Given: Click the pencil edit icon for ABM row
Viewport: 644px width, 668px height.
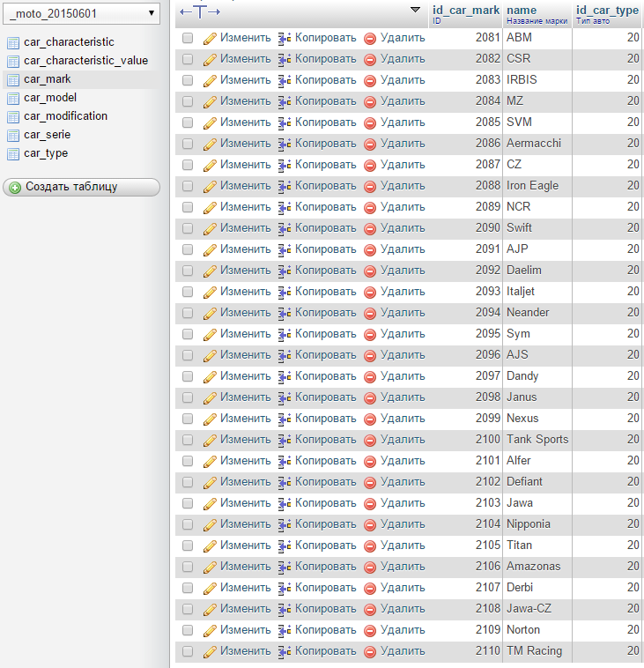Looking at the screenshot, I should tap(210, 39).
